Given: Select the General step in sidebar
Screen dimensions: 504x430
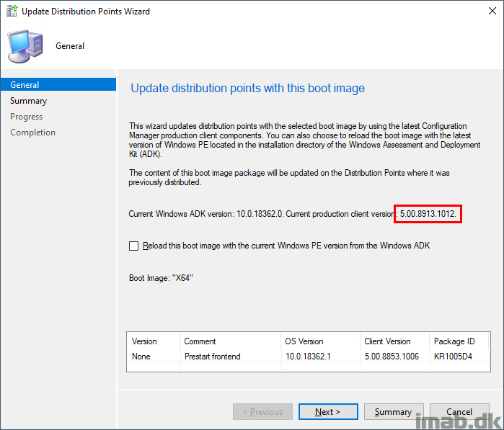Looking at the screenshot, I should tap(58, 84).
